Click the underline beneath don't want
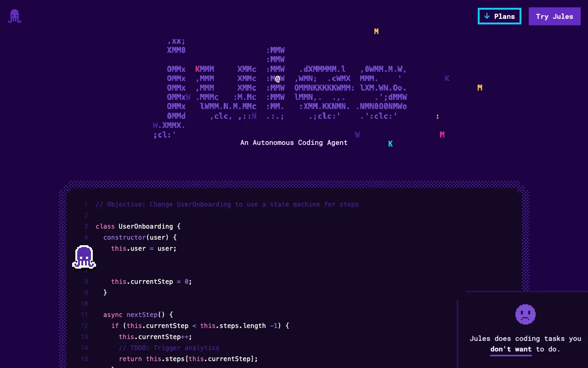Screen dimensions: 588x368 [511, 354]
